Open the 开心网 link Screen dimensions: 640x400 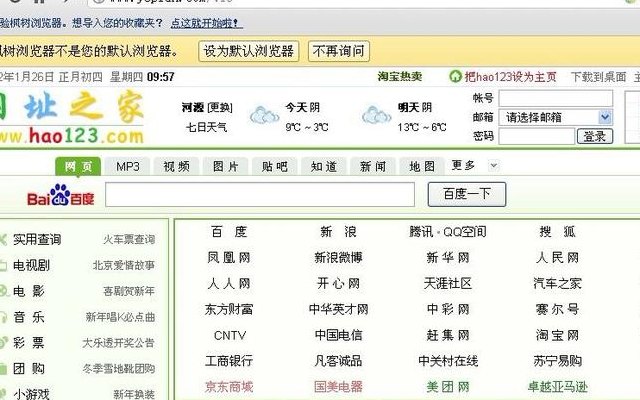(x=338, y=283)
